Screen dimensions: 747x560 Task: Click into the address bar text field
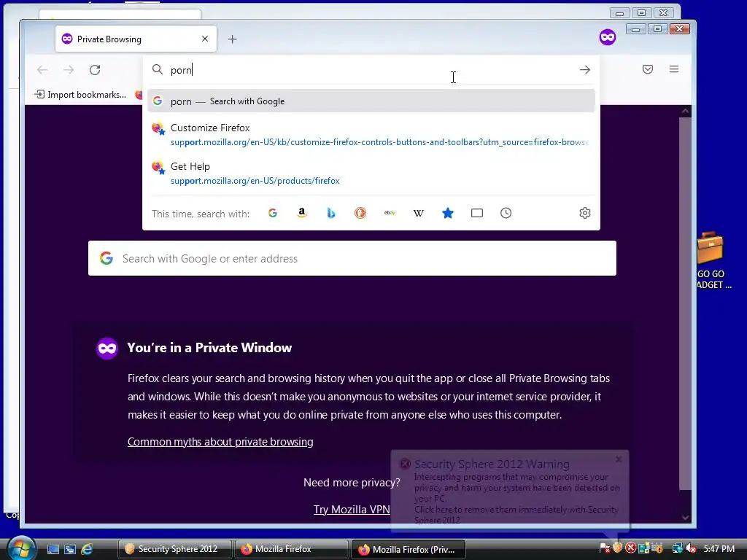point(371,70)
